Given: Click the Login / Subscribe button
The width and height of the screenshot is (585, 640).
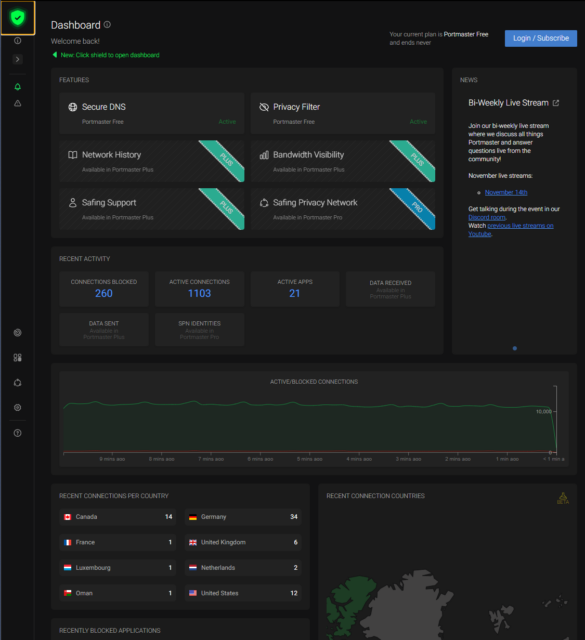Looking at the screenshot, I should click(x=541, y=38).
